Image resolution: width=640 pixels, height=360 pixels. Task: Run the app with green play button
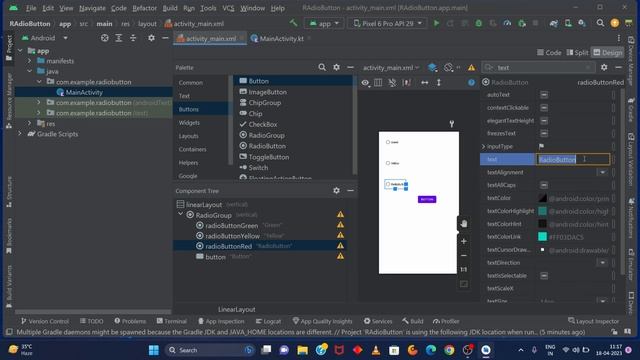436,23
